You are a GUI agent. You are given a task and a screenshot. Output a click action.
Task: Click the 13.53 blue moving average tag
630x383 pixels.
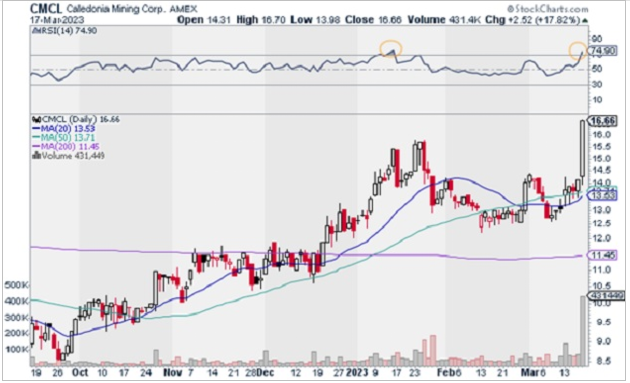602,196
